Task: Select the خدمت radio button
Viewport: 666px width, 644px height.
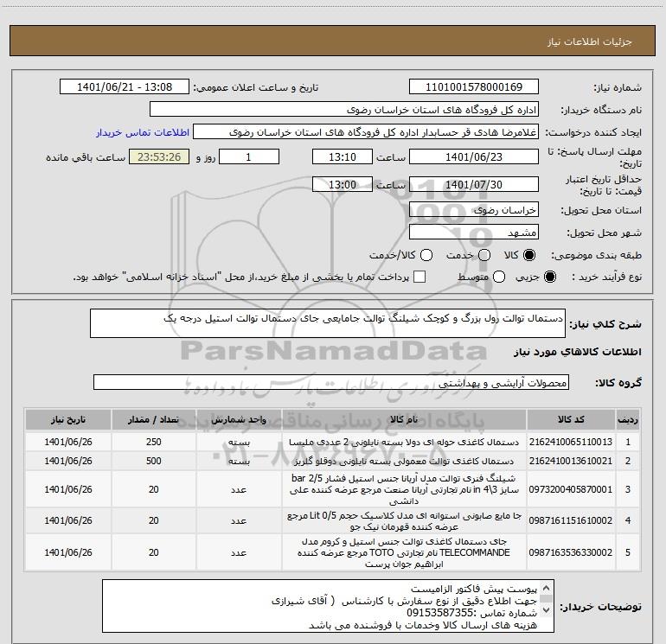Action: coord(484,255)
